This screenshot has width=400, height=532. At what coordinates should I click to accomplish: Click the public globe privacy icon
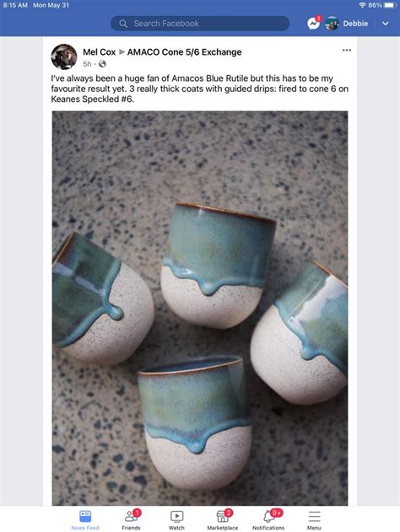click(x=102, y=64)
